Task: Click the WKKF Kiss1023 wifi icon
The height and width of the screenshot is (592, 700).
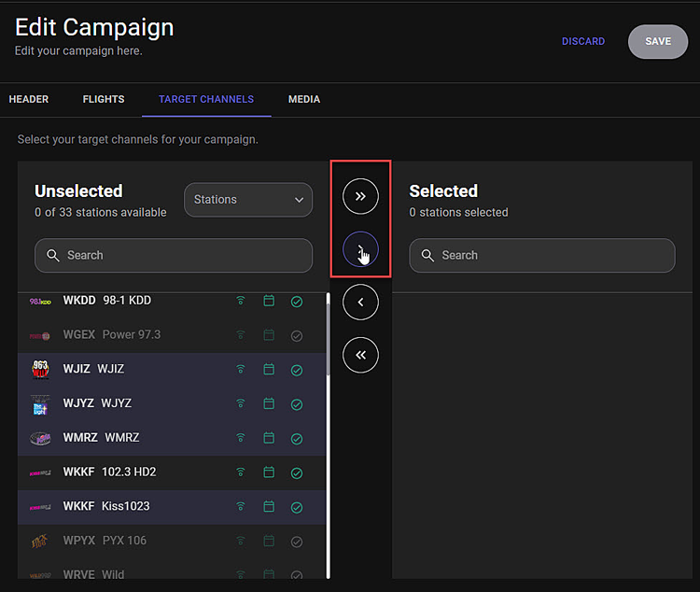Action: click(x=241, y=507)
